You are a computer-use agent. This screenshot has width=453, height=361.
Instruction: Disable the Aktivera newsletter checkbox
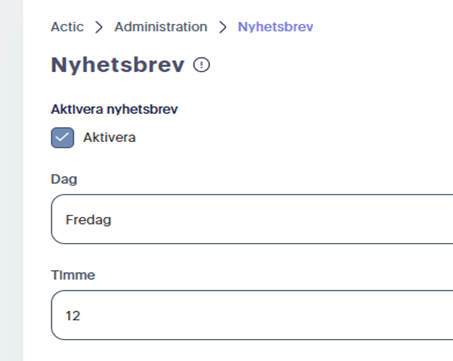pyautogui.click(x=62, y=137)
